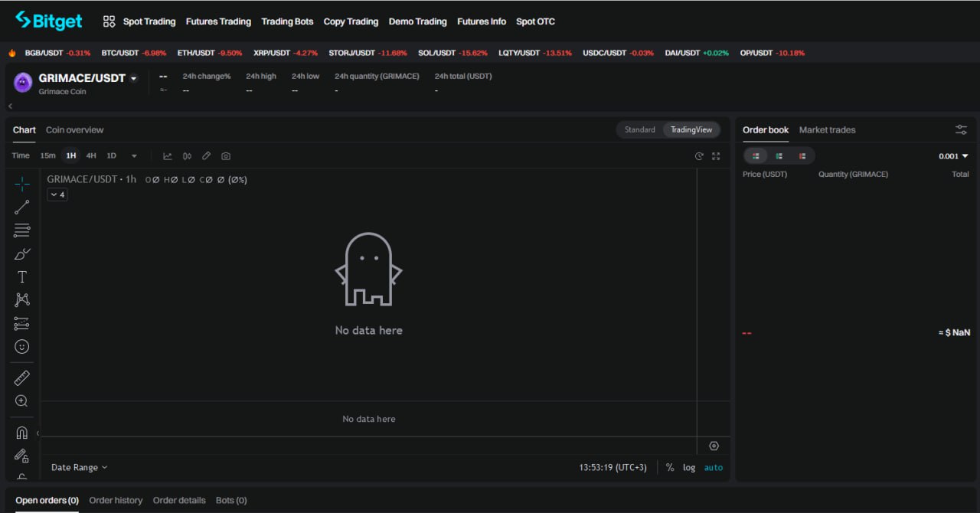
Task: Select the brush drawing tool
Action: click(x=22, y=253)
